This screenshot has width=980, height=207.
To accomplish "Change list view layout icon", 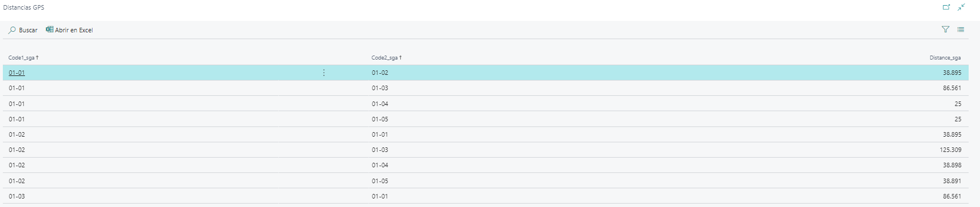I will pos(961,29).
